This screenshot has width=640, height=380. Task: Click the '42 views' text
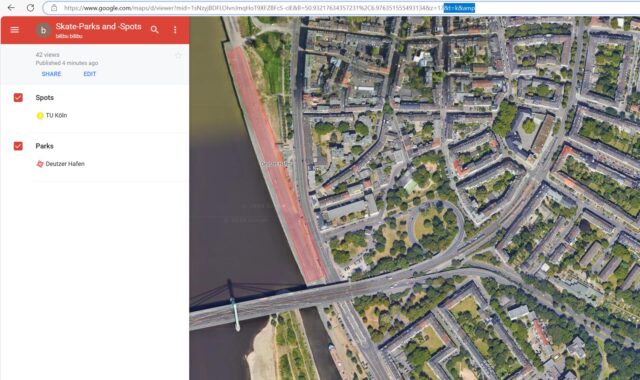[x=47, y=55]
